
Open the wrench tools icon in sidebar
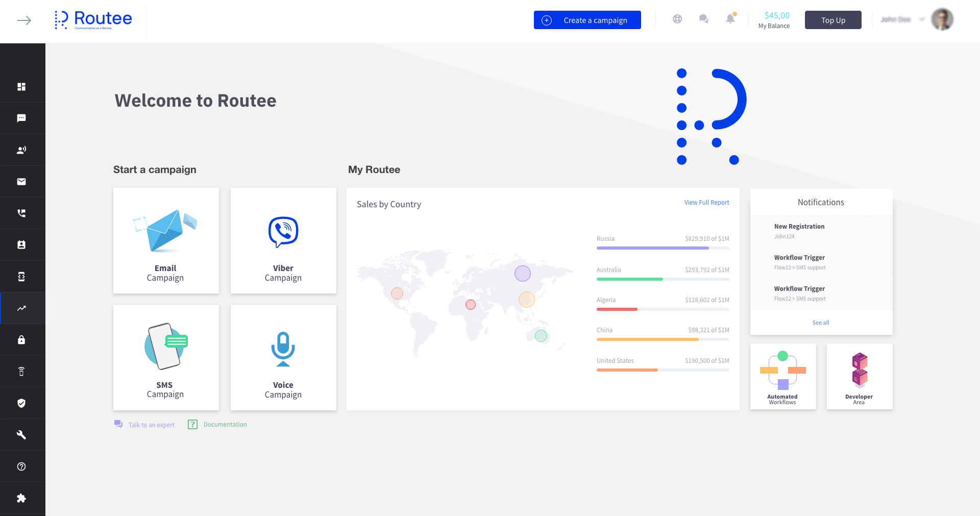(21, 435)
